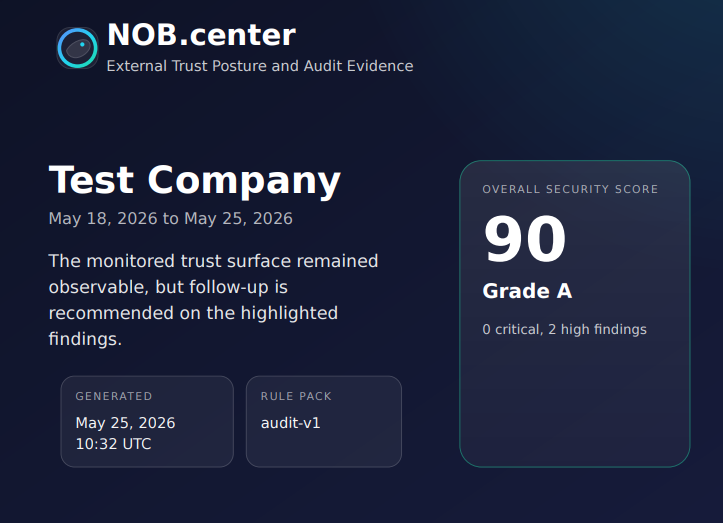Image resolution: width=723 pixels, height=523 pixels.
Task: Click the 0 critical, 2 high findings text
Action: click(x=564, y=329)
